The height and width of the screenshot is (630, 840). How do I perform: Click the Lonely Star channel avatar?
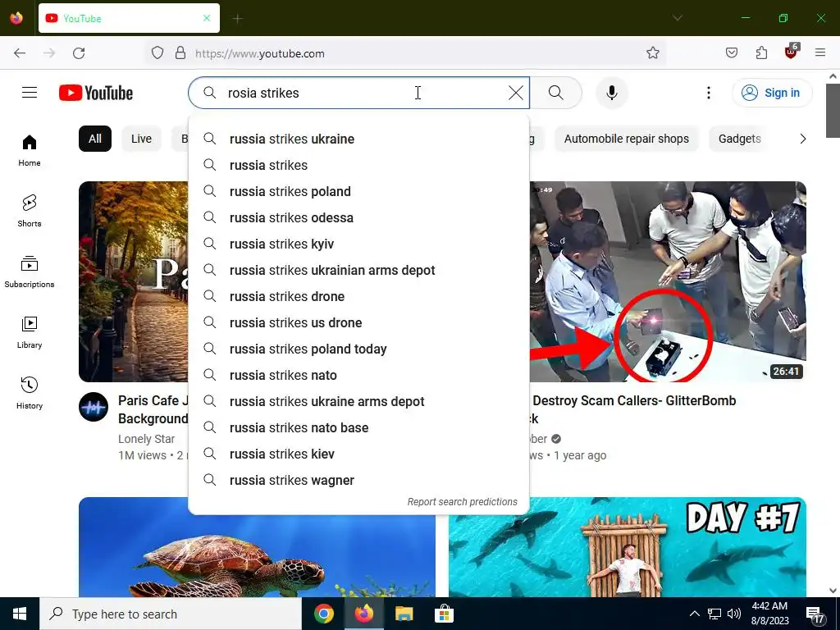tap(94, 407)
